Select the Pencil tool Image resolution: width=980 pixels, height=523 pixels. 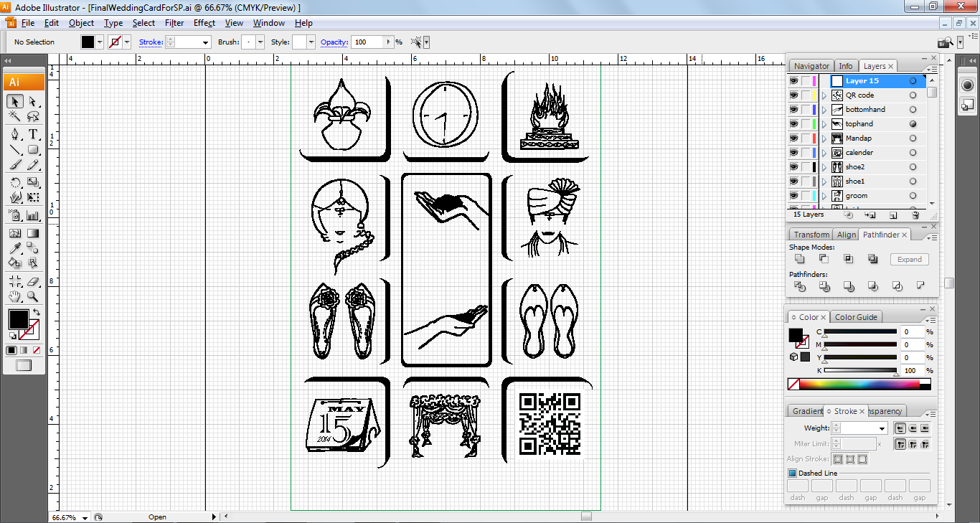(33, 165)
